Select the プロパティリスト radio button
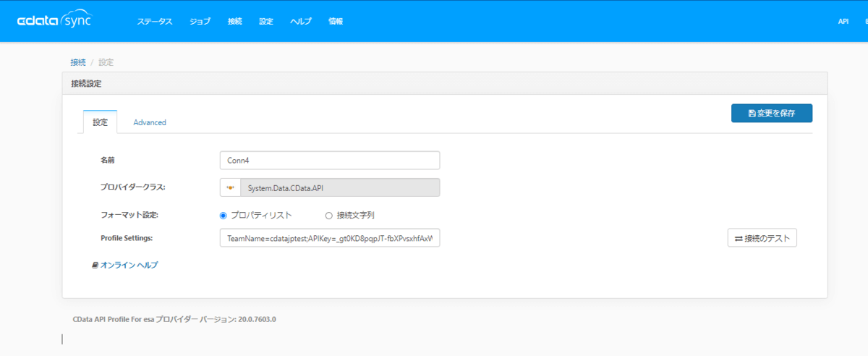 point(224,215)
